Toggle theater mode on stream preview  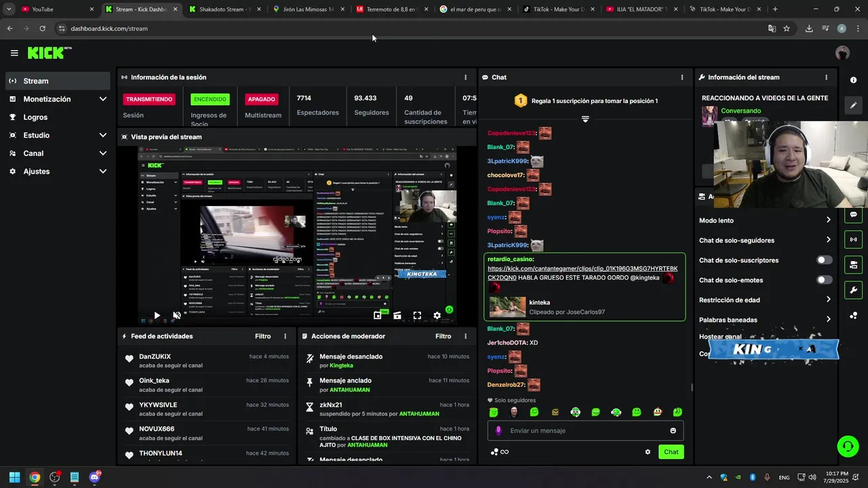(x=397, y=315)
